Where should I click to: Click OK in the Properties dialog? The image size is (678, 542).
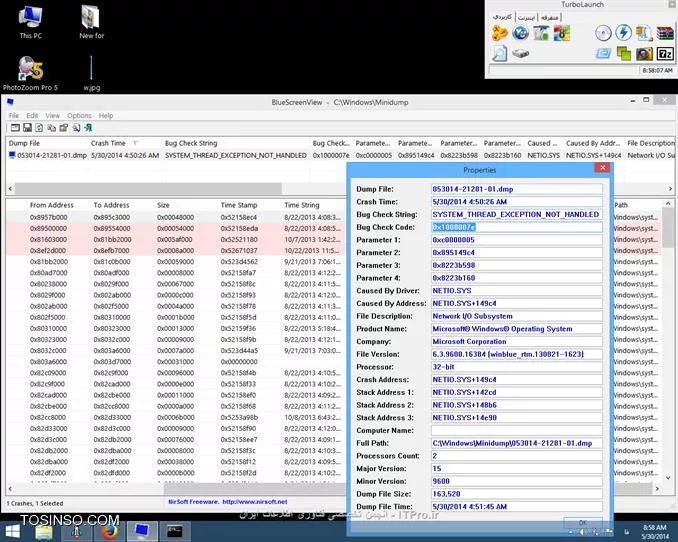pos(583,523)
